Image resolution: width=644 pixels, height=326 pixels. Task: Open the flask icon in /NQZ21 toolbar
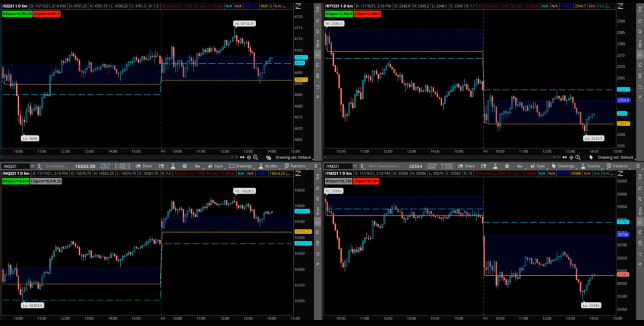coord(173,166)
